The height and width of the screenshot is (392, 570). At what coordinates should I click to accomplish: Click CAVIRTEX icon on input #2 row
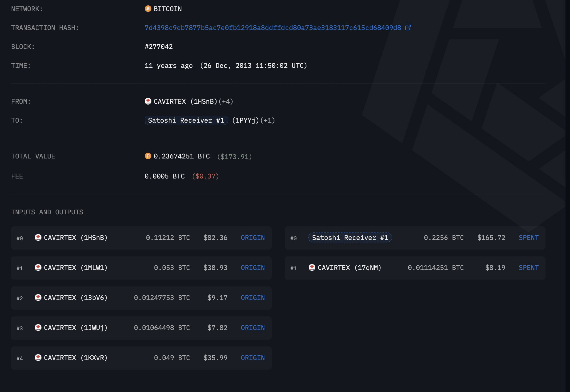[x=38, y=297]
